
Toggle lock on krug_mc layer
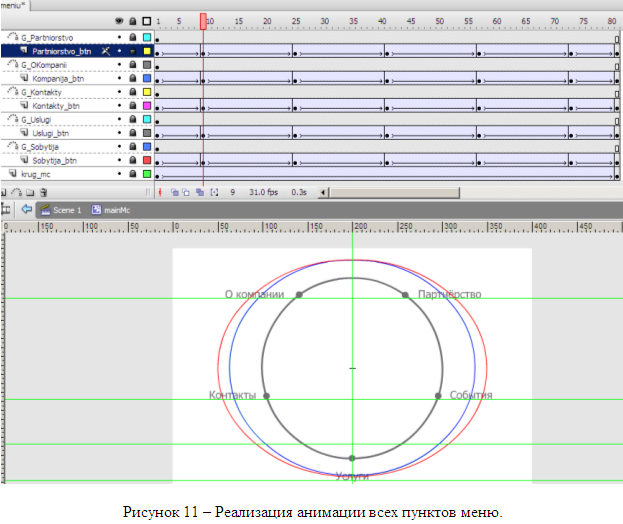click(x=133, y=174)
